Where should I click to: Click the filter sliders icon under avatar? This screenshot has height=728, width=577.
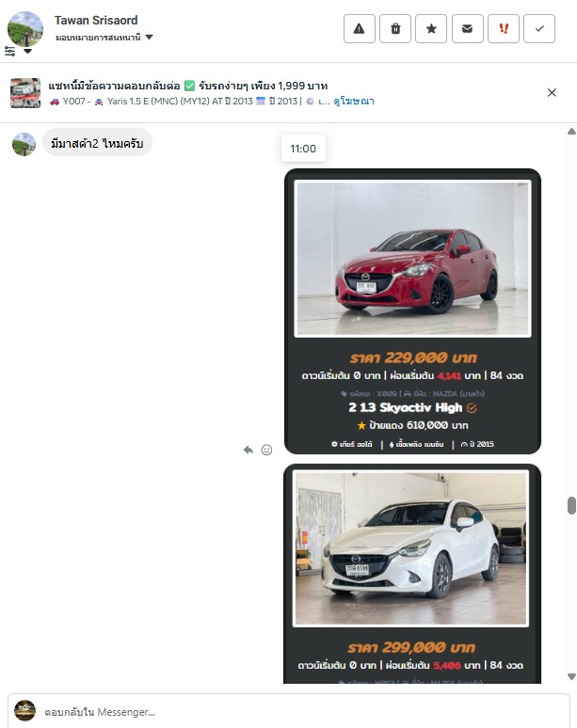click(x=9, y=51)
